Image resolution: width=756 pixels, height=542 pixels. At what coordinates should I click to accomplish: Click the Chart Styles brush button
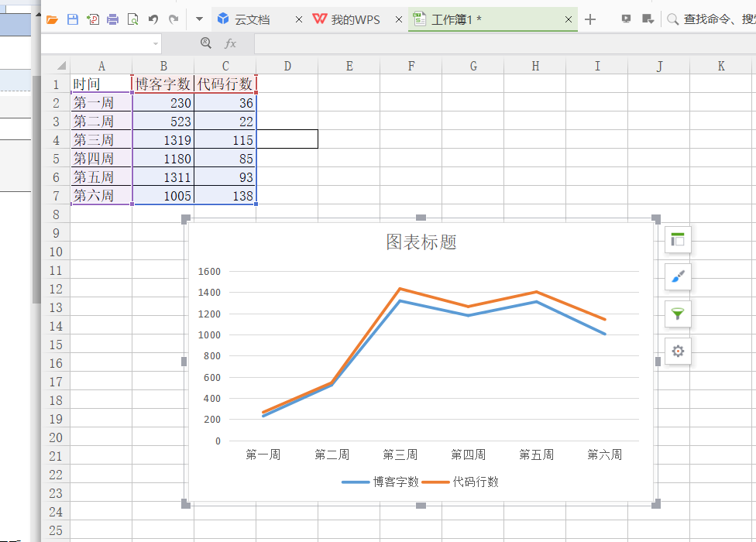pyautogui.click(x=678, y=276)
